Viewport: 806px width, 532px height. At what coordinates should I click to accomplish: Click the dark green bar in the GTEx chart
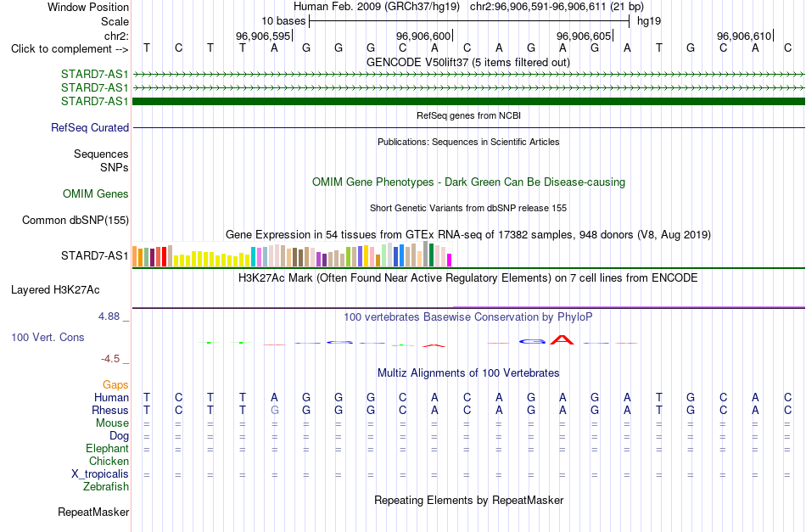(431, 255)
